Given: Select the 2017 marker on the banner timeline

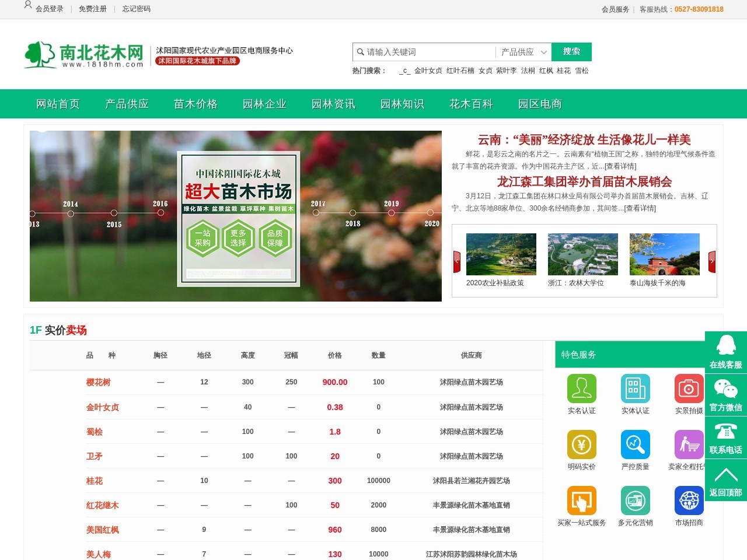Looking at the screenshot, I should tap(316, 213).
